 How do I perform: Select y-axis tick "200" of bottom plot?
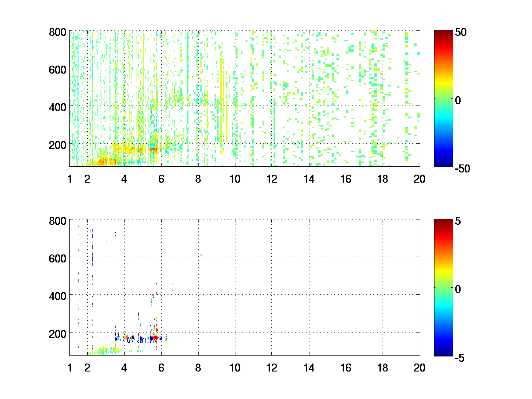tap(58, 332)
